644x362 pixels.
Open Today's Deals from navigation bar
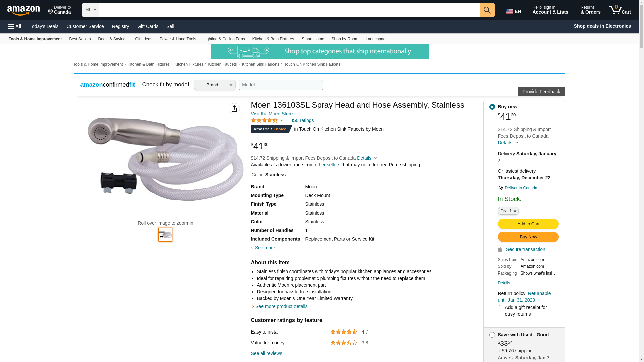pos(44,26)
